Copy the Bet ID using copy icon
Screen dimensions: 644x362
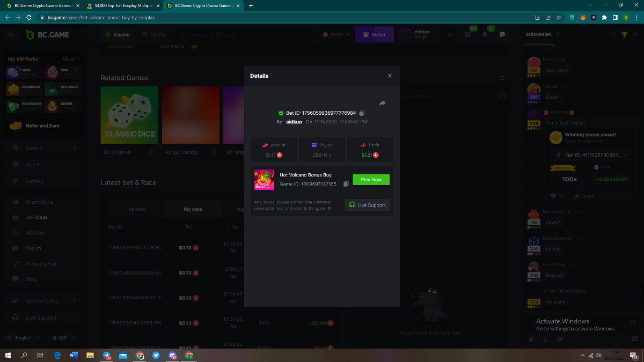point(362,113)
